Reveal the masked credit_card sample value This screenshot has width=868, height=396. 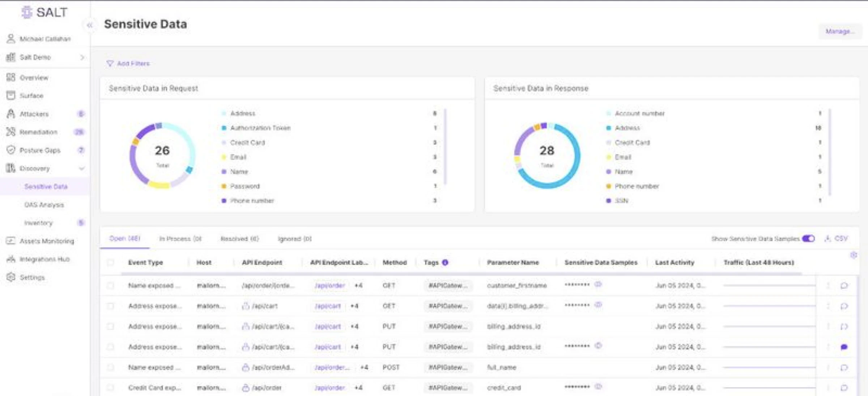[599, 387]
